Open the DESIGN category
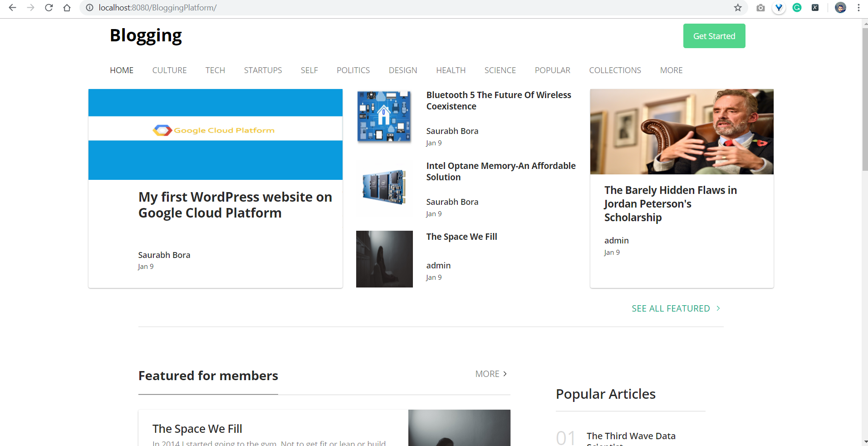868x446 pixels. click(x=403, y=70)
